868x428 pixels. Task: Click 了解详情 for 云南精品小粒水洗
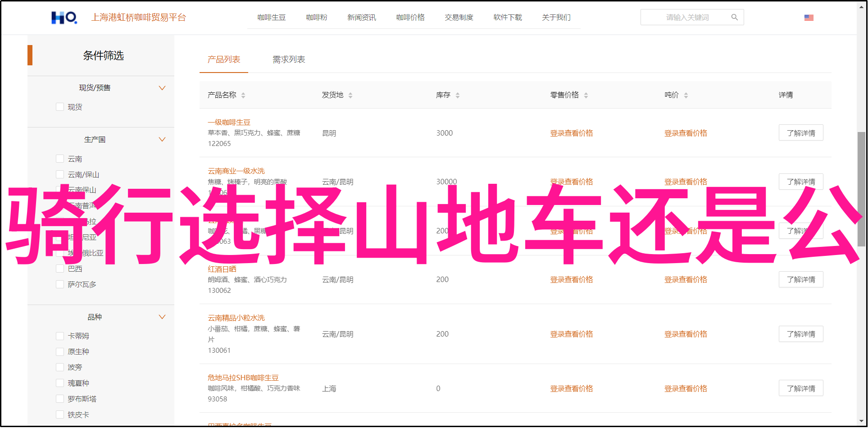tap(801, 334)
